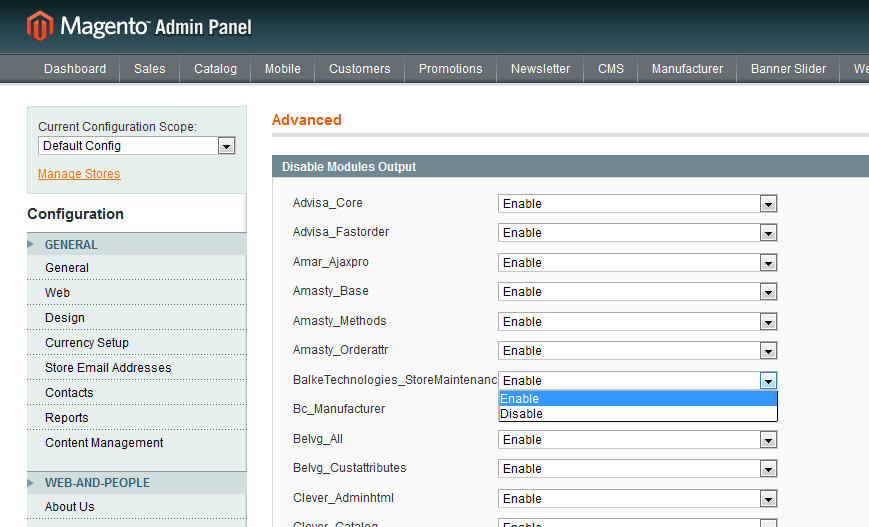This screenshot has width=869, height=527.
Task: Select Enable option in the open list
Action: (520, 399)
